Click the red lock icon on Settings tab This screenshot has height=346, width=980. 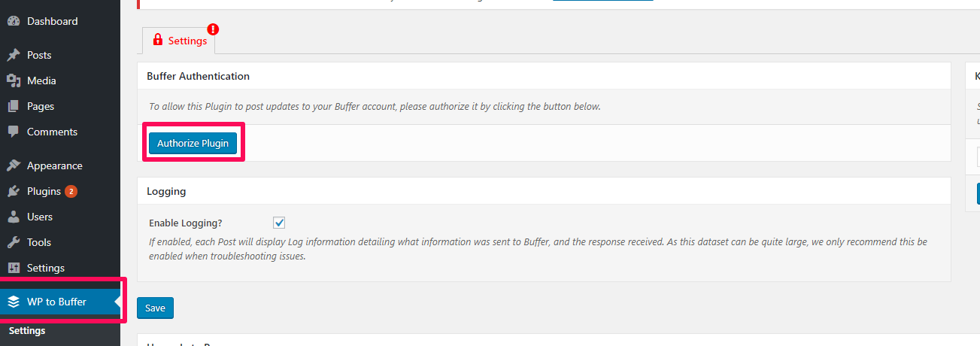point(157,41)
